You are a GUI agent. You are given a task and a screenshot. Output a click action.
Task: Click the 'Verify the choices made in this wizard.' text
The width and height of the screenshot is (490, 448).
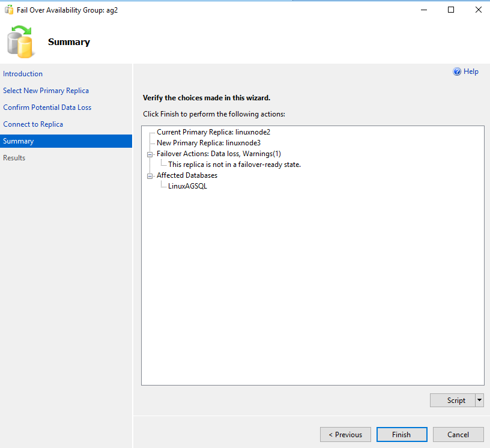(x=207, y=98)
